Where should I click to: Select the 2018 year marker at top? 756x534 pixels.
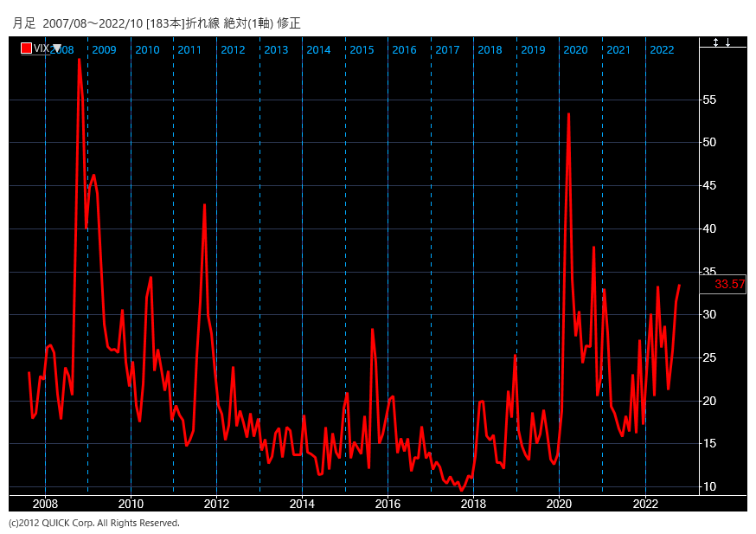(490, 50)
